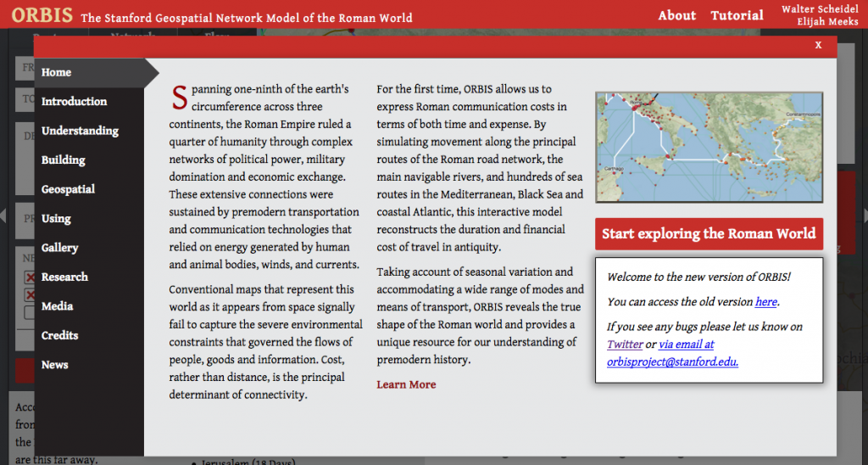
Task: Open the Geospatial section
Action: tap(68, 189)
